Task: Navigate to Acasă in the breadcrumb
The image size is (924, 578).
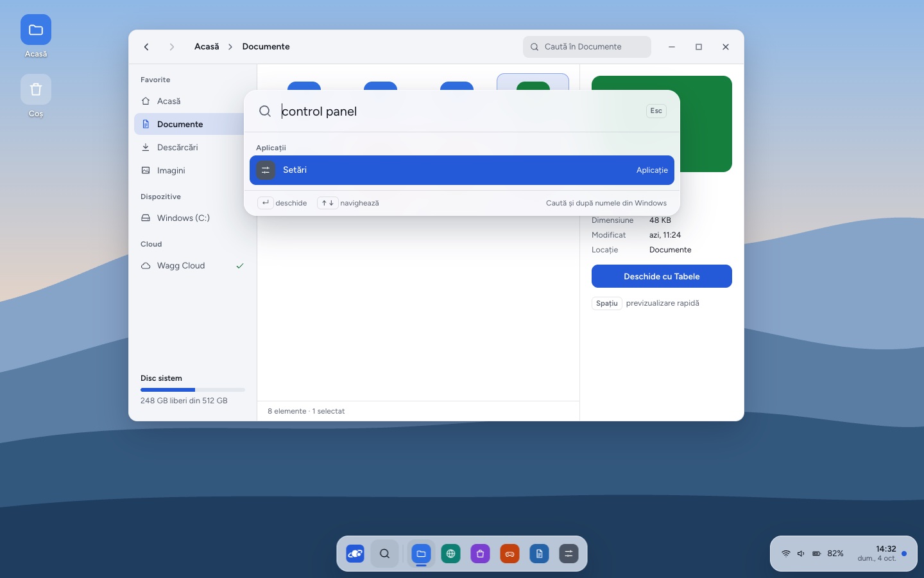Action: click(207, 47)
